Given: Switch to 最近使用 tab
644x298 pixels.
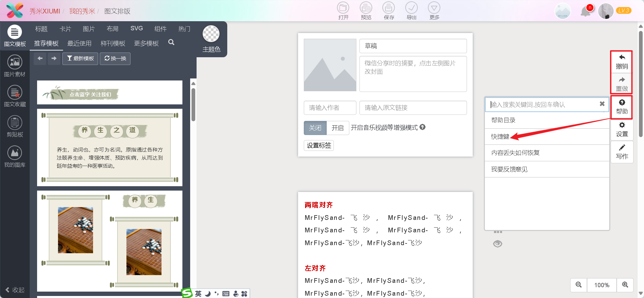Looking at the screenshot, I should [x=79, y=43].
